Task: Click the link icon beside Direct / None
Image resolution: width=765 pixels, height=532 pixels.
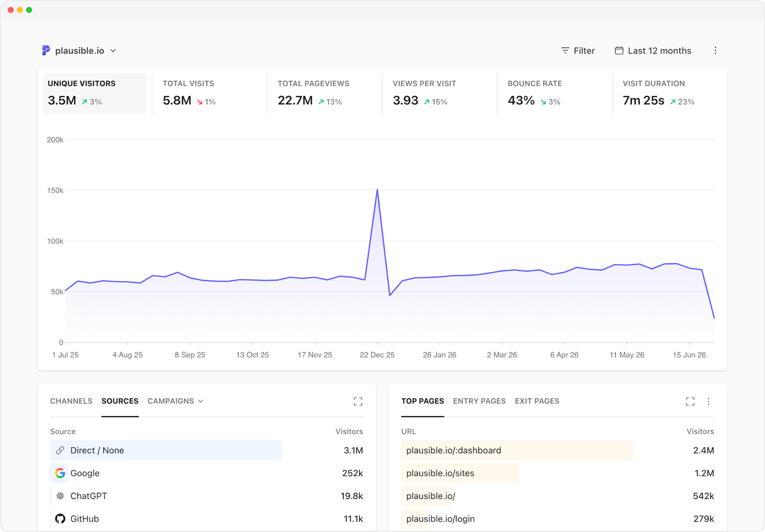Action: point(60,450)
